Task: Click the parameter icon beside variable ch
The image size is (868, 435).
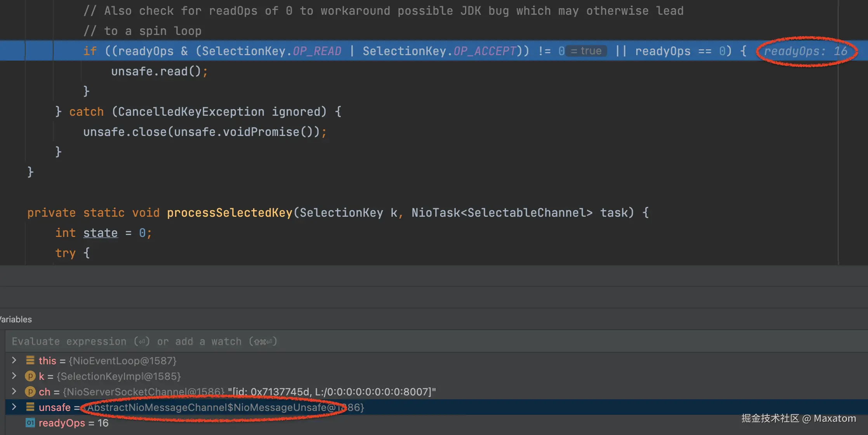Action: pyautogui.click(x=30, y=391)
